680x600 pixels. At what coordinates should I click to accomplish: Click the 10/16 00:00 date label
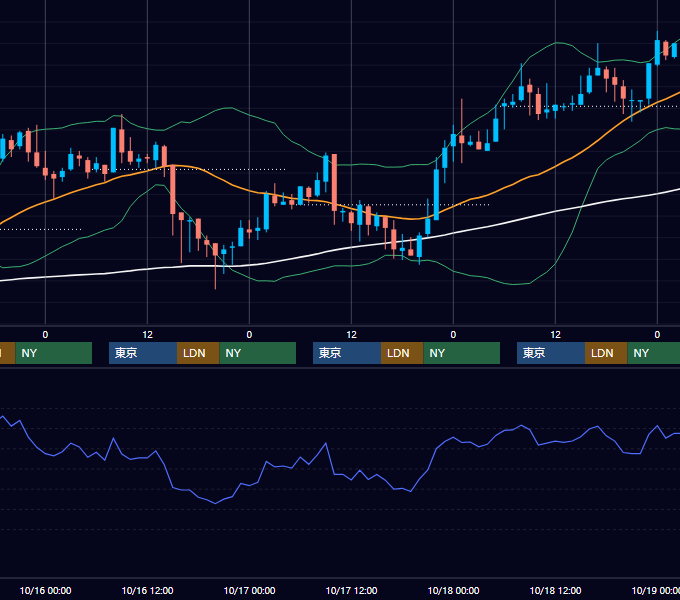(45, 590)
